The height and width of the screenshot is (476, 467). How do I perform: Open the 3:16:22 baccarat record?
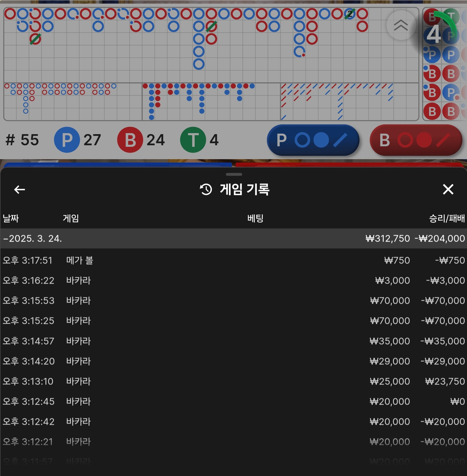233,280
